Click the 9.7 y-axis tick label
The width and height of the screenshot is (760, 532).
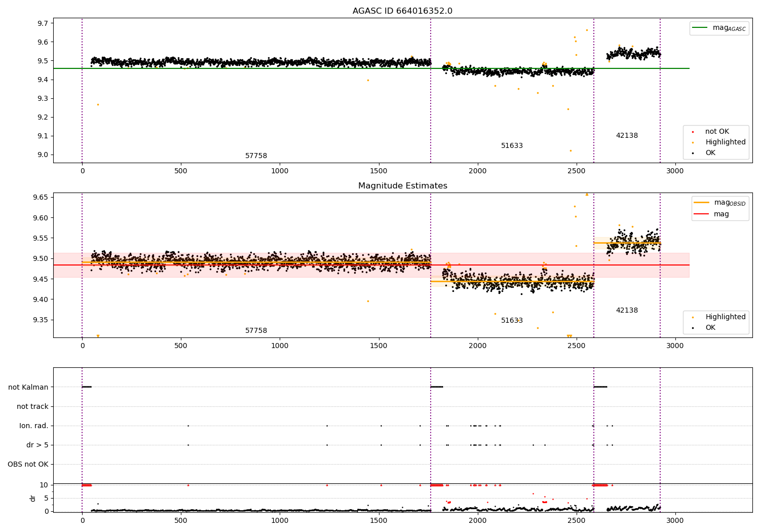(x=43, y=23)
